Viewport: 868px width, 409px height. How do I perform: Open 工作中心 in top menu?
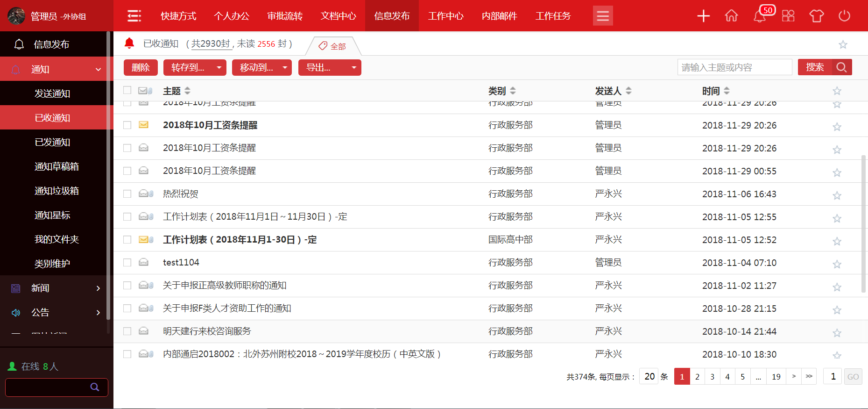coord(445,16)
